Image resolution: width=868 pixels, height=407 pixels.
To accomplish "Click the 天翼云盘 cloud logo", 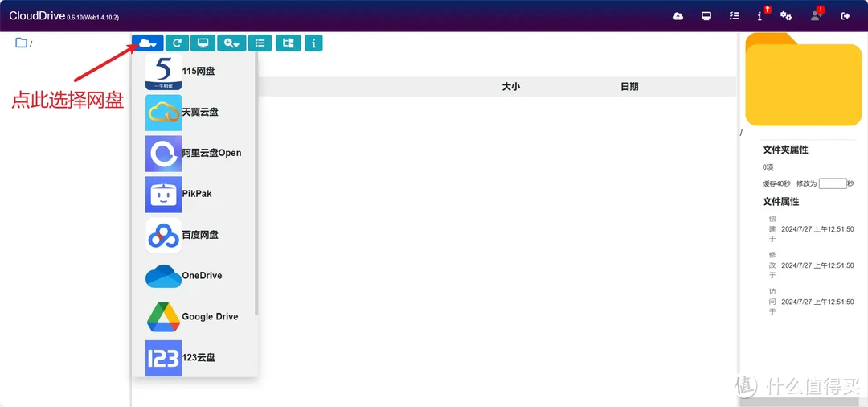I will click(163, 113).
